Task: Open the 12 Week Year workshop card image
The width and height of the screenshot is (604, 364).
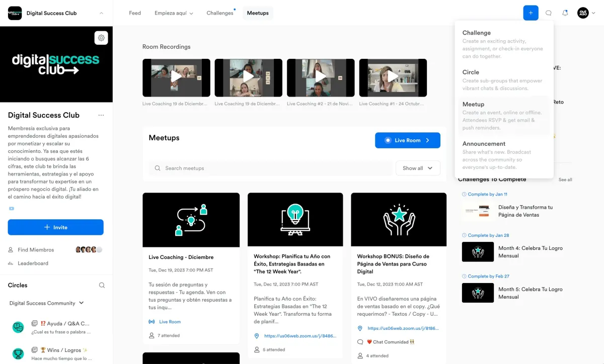Action: 295,220
